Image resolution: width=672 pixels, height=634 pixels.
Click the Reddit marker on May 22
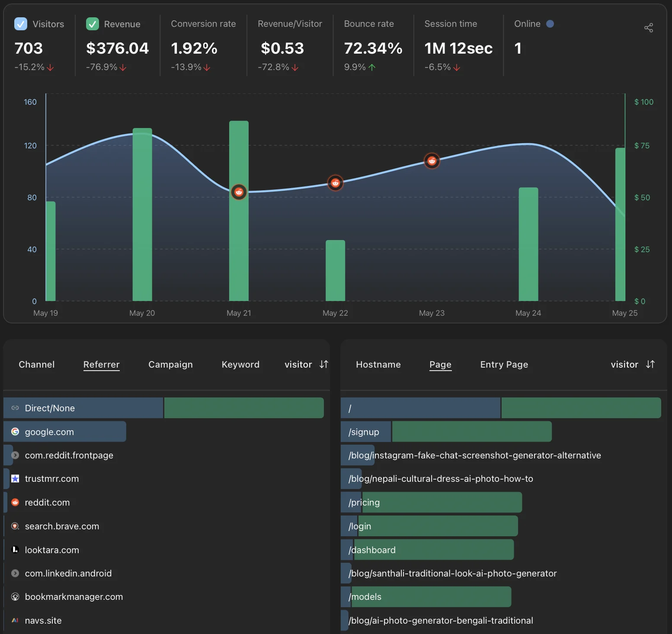tap(335, 183)
